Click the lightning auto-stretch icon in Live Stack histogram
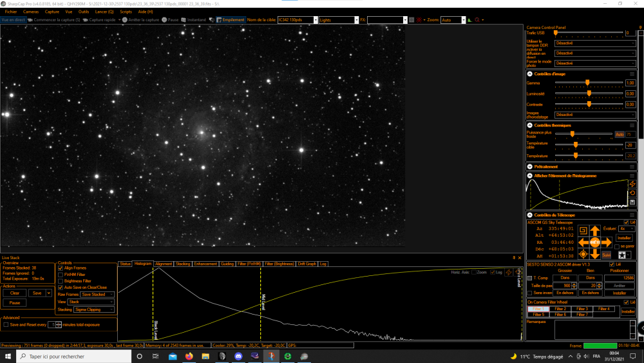The image size is (644, 363). [x=509, y=272]
